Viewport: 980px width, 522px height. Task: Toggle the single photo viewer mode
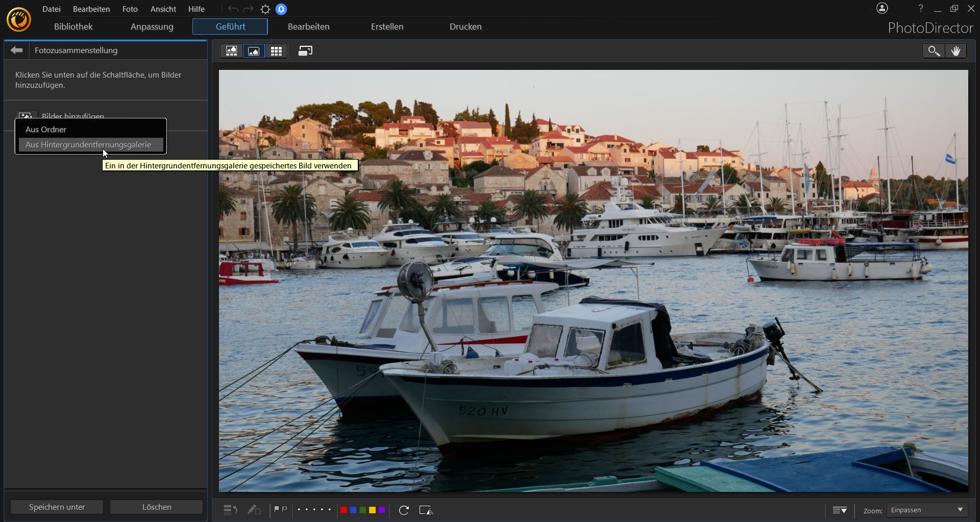point(254,51)
